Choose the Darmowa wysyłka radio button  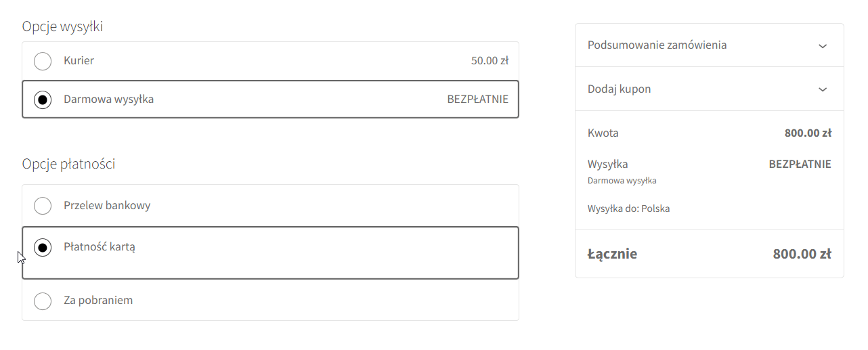(x=43, y=100)
